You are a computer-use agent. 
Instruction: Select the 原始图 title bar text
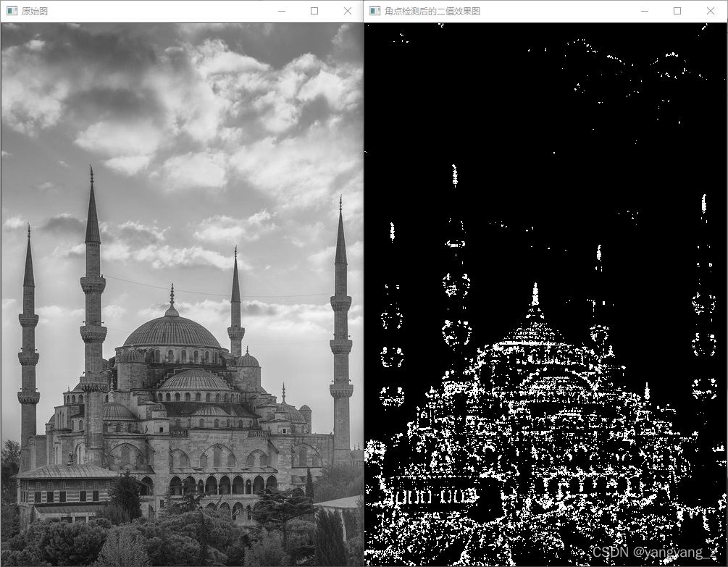click(x=35, y=11)
